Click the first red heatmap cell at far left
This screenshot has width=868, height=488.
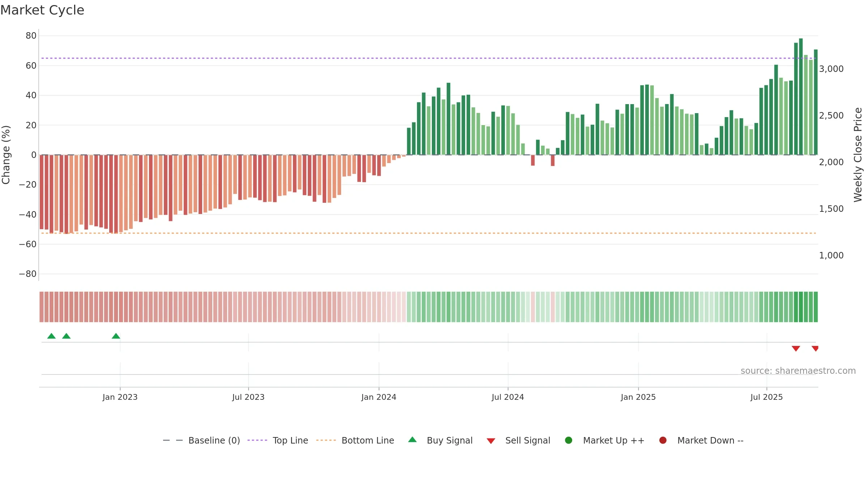coord(42,307)
